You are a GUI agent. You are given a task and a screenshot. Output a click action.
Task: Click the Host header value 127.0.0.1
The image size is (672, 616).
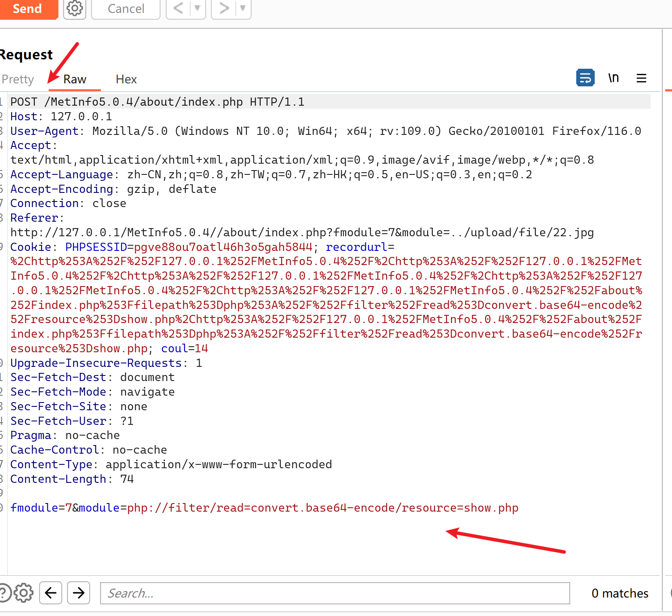pos(81,116)
